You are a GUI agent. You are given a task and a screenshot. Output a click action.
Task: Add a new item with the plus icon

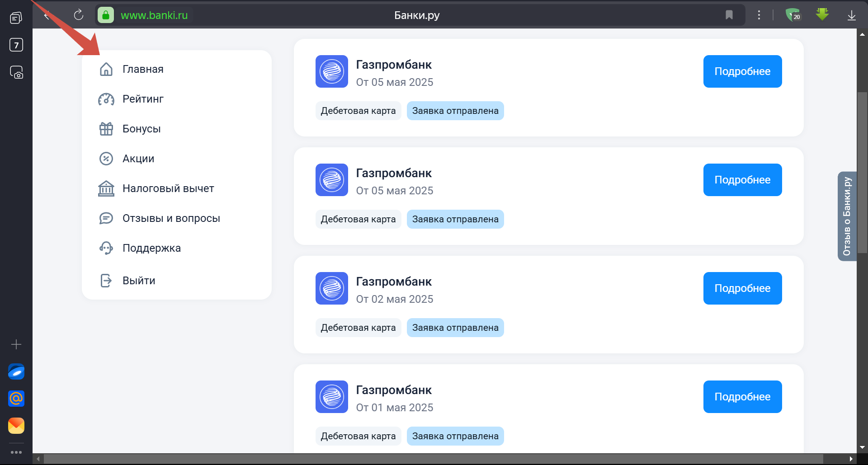16,344
